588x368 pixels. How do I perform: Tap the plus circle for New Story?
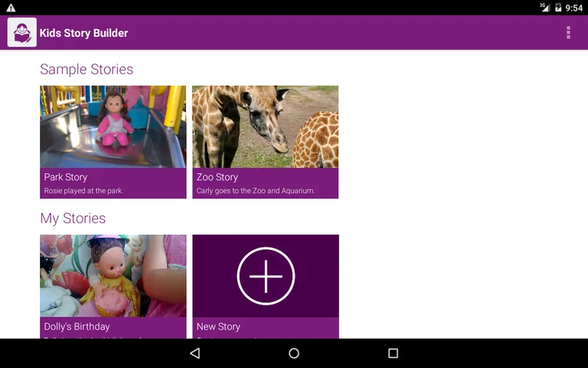(266, 276)
